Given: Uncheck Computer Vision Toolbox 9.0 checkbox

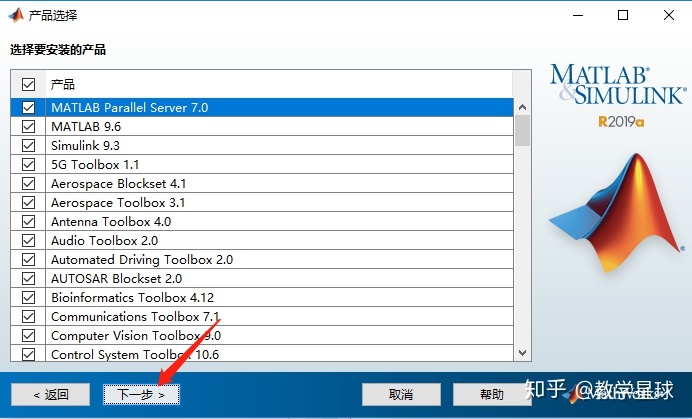Looking at the screenshot, I should (x=28, y=335).
